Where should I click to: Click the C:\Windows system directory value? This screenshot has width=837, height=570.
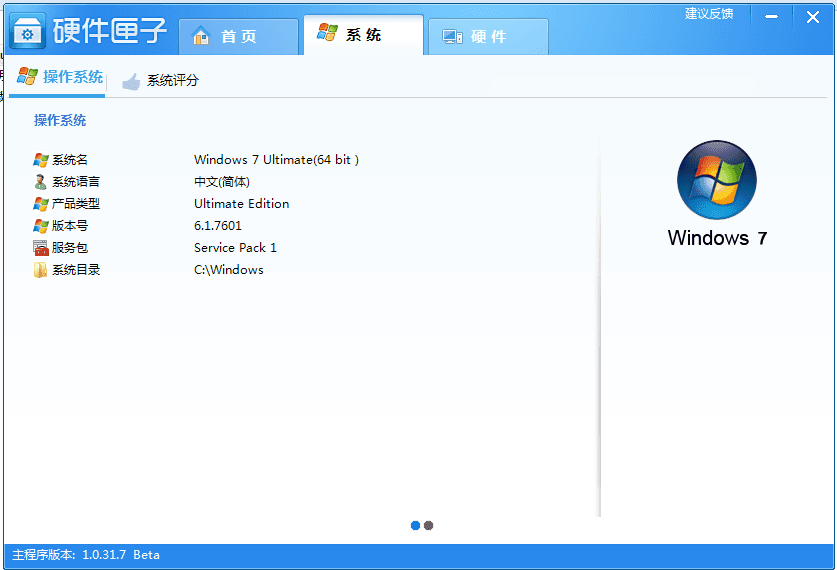click(228, 270)
